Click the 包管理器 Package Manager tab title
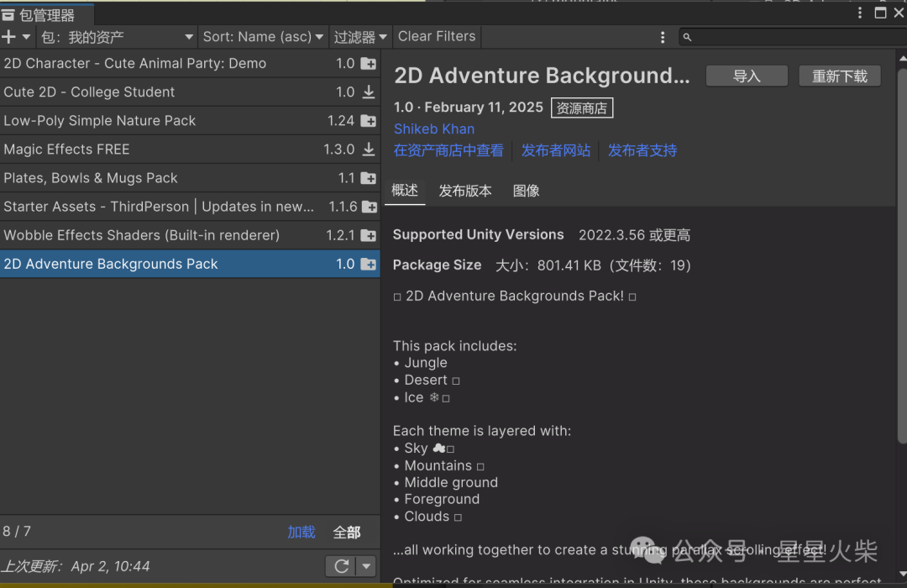 pos(47,15)
